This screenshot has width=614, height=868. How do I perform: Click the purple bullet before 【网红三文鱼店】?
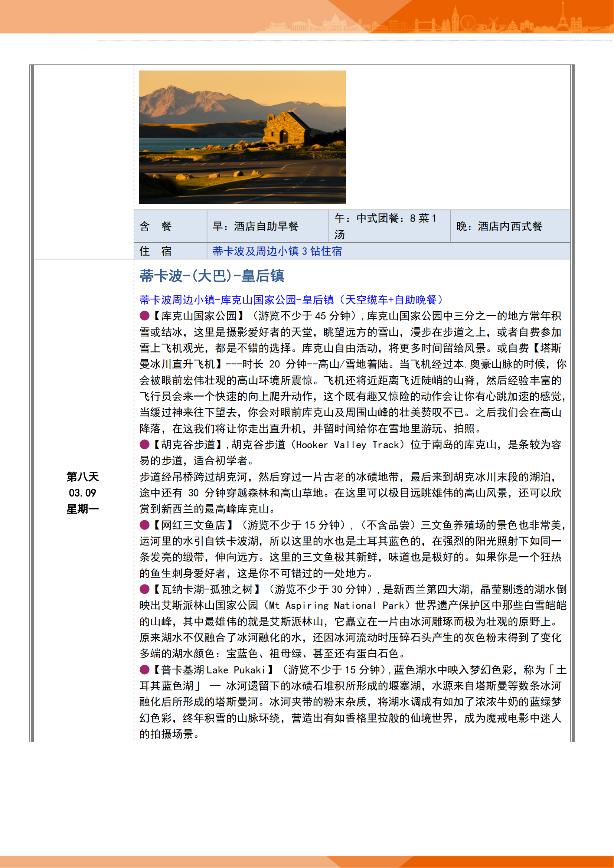pos(144,525)
